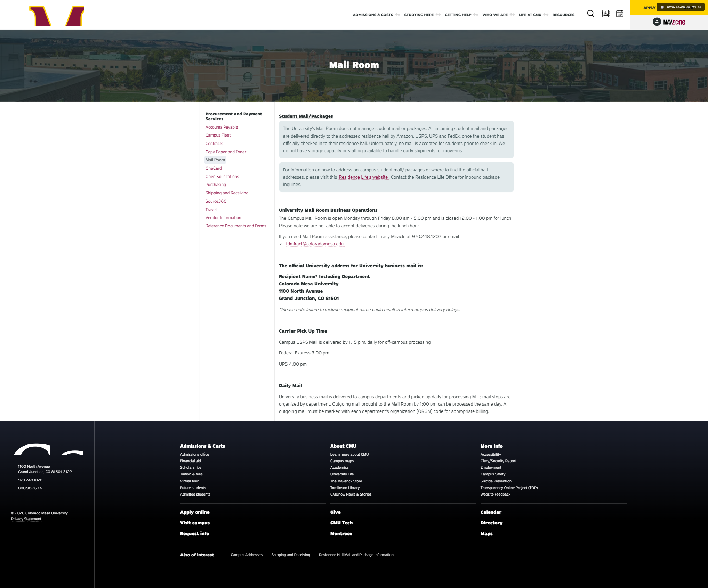Click the APPLY button
Viewport: 708px width, 588px height.
649,8
